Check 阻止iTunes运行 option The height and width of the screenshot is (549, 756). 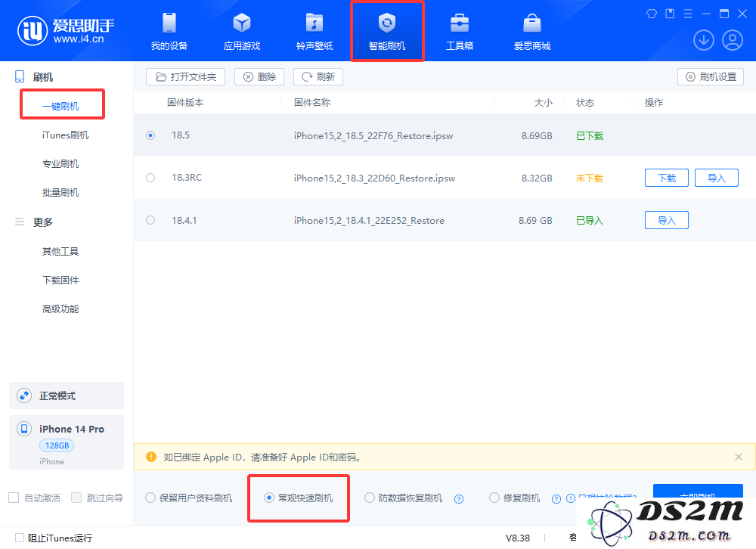(20, 538)
